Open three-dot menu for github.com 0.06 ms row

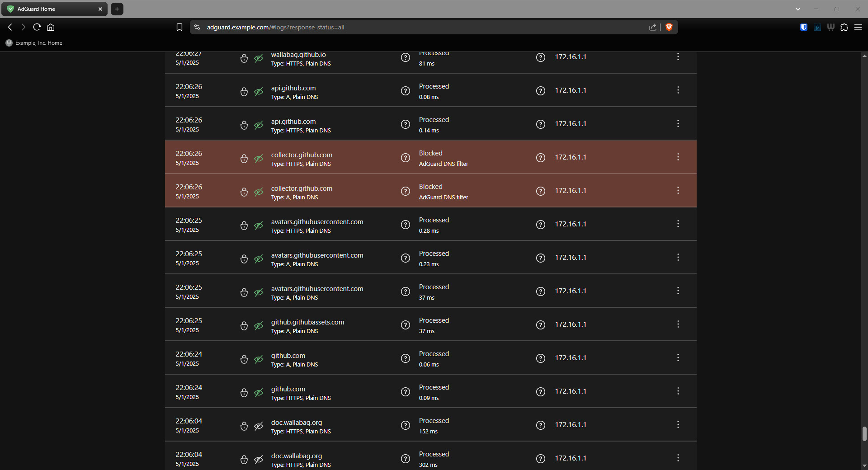pos(678,358)
